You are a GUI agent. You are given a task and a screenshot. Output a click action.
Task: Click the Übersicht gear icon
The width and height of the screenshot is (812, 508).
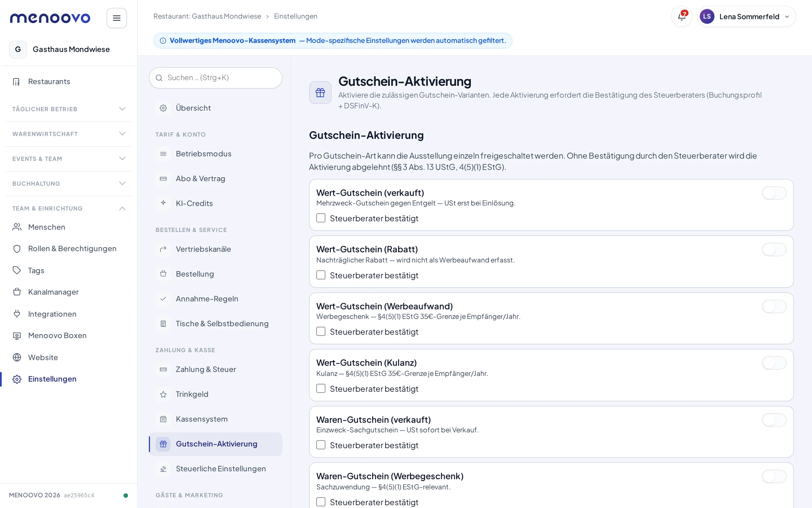point(163,108)
